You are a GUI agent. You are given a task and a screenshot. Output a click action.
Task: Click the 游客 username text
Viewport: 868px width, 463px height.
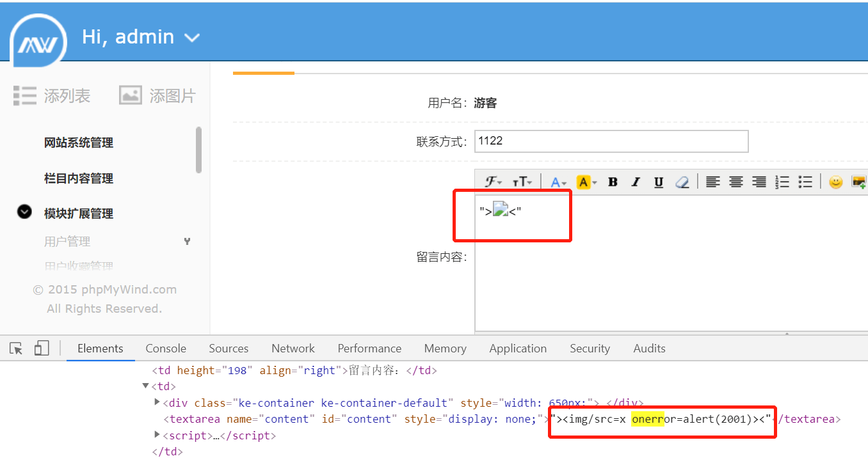[x=485, y=103]
